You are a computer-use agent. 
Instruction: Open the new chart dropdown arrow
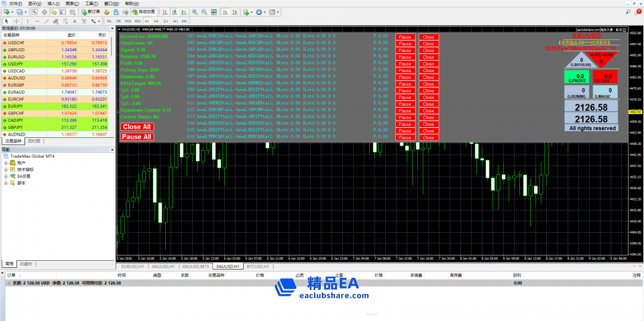point(11,12)
